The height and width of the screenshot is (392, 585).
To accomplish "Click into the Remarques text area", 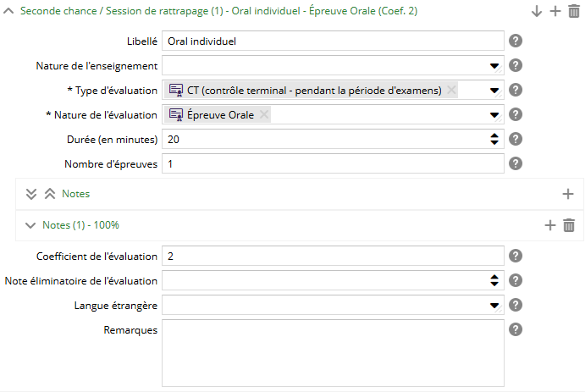I will pos(333,351).
